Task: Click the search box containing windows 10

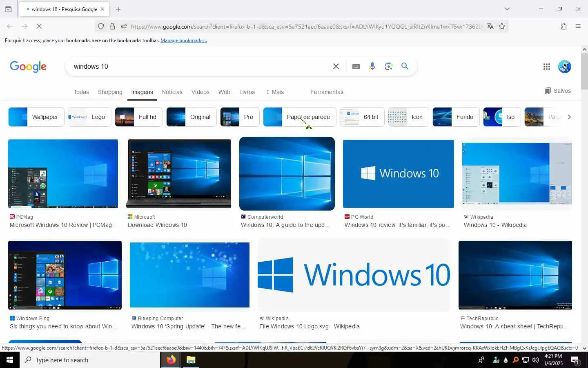Action: 200,66
